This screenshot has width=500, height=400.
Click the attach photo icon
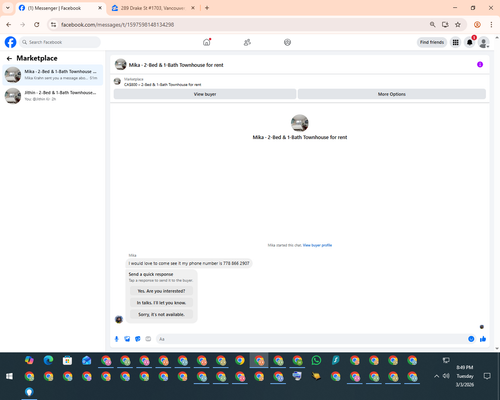127,339
